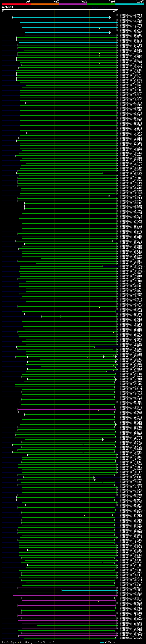Image resolution: width=146 pixels, height=644 pixels.
Task: Click the cyan ~100% legend bar
Action: pos(130,4)
